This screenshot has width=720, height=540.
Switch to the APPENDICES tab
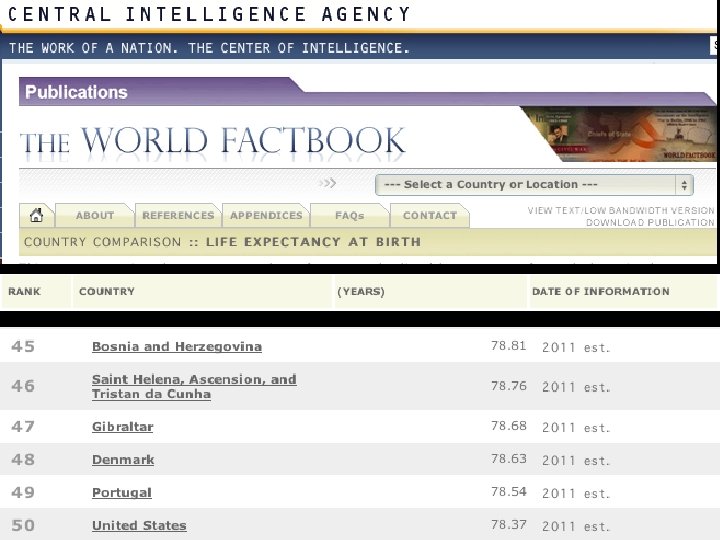click(266, 215)
